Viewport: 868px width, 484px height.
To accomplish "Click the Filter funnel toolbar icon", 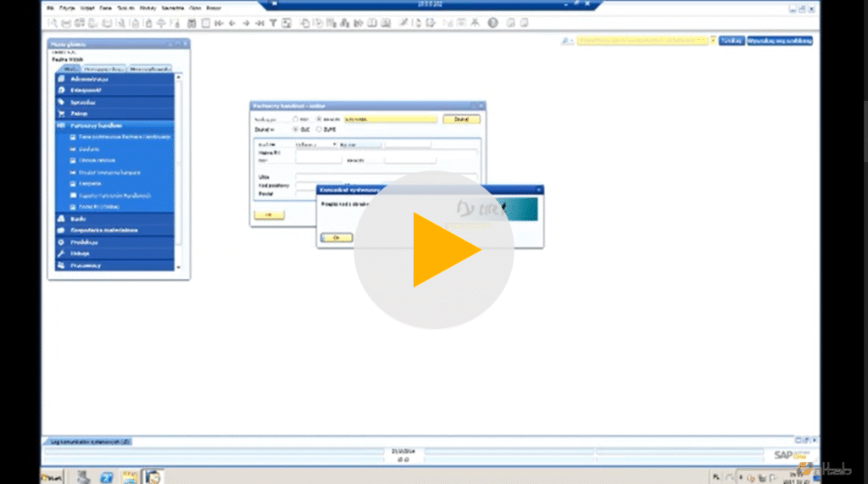I will click(x=273, y=23).
